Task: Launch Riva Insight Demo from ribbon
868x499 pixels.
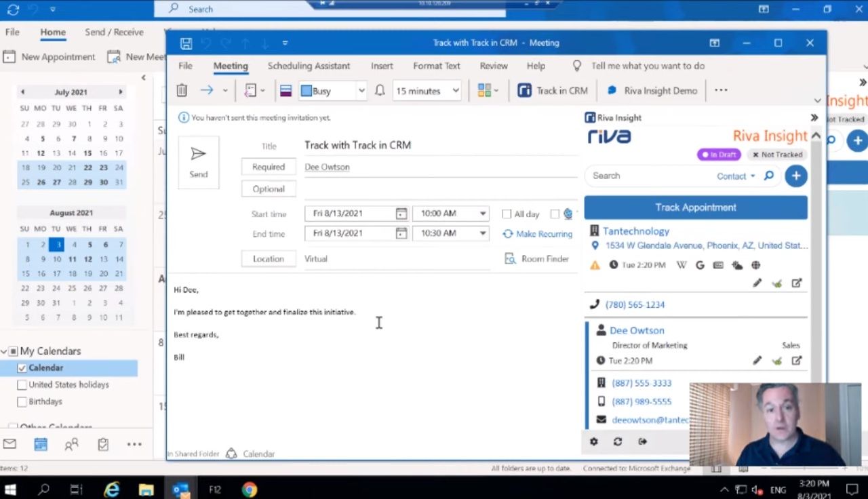Action: [x=652, y=90]
